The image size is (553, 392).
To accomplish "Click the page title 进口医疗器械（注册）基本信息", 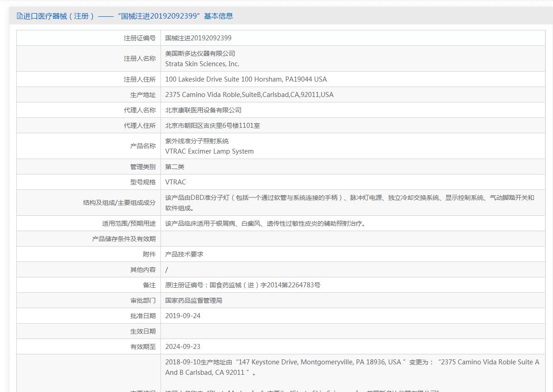I will point(128,16).
